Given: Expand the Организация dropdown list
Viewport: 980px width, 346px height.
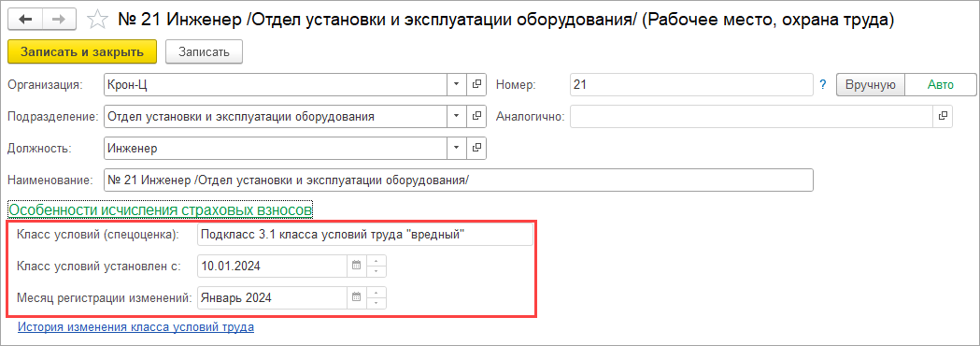Looking at the screenshot, I should coord(456,84).
